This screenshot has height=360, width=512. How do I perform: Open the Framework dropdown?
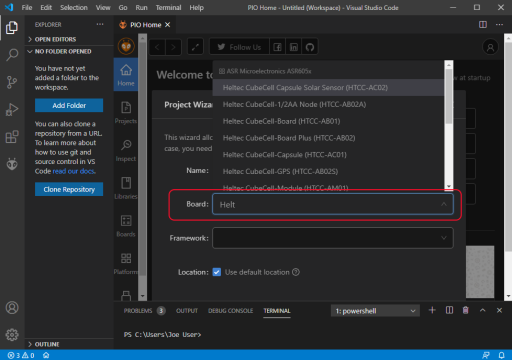coord(333,238)
